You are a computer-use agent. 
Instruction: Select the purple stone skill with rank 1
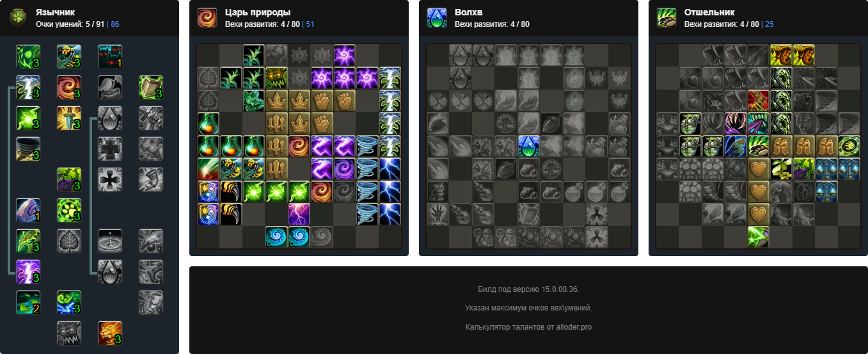[28, 210]
